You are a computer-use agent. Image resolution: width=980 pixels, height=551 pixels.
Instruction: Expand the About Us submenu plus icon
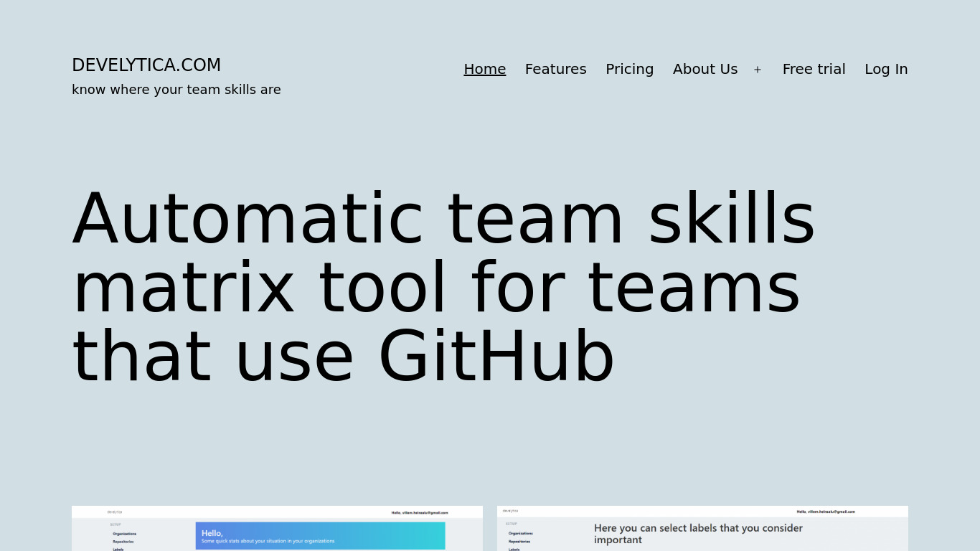pos(758,70)
